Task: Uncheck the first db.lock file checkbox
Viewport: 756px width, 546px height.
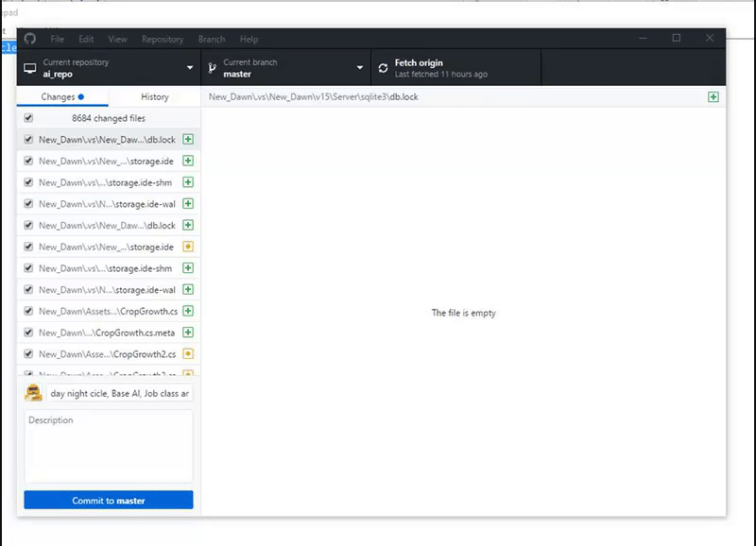Action: point(27,139)
